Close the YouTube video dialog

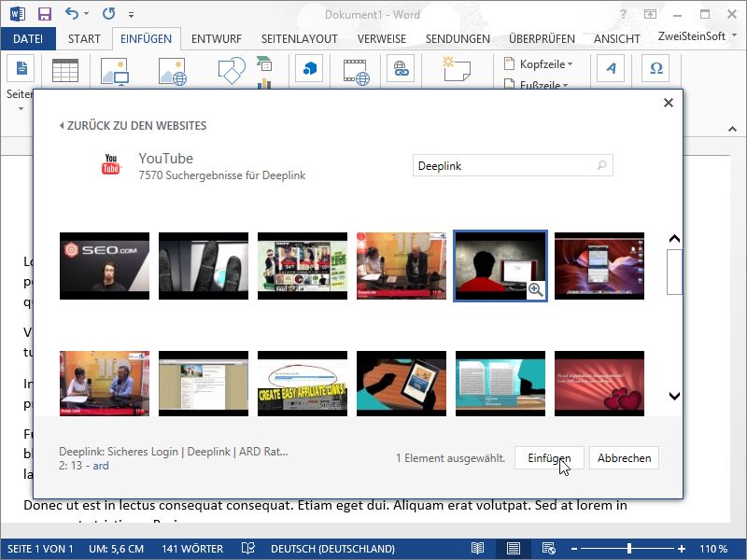tap(669, 103)
